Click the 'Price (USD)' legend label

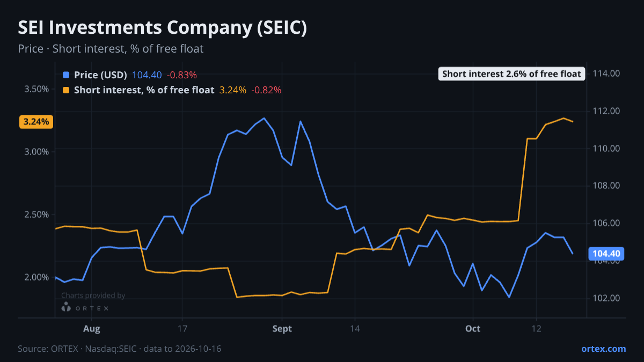coord(100,75)
